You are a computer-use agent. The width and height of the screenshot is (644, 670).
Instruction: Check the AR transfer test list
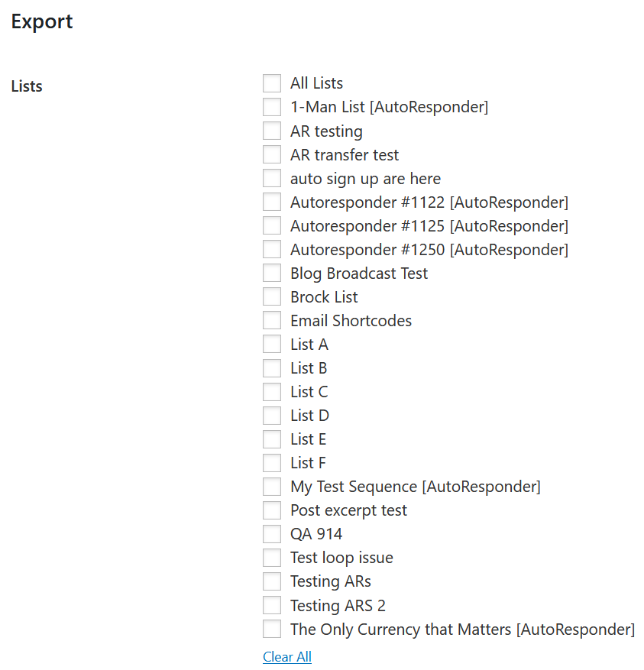pos(272,154)
